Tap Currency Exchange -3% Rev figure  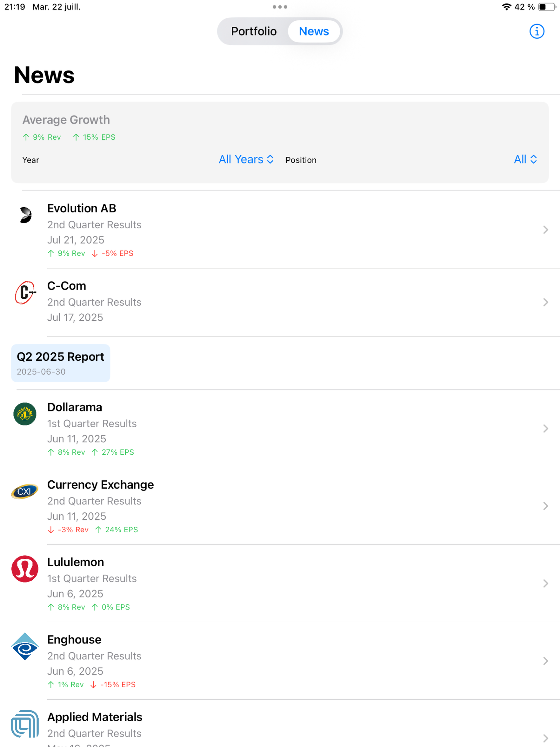tap(68, 530)
